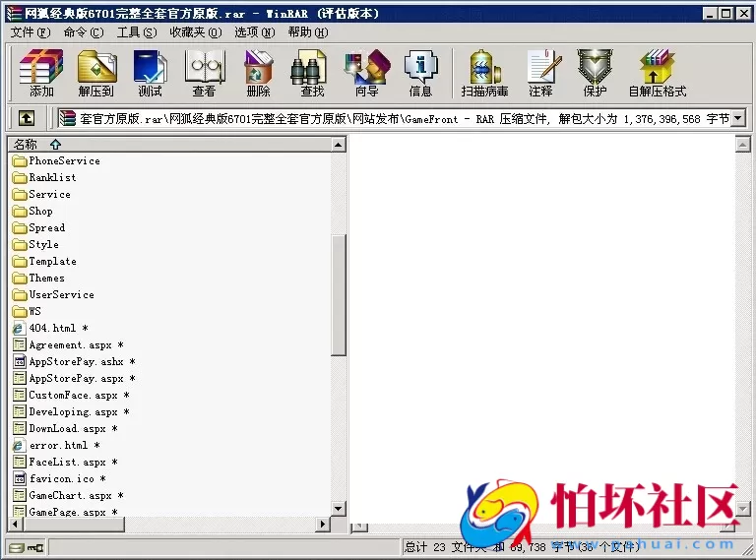Select file DownLoad.aspx
Viewport: 756px width, 560px height.
[65, 428]
